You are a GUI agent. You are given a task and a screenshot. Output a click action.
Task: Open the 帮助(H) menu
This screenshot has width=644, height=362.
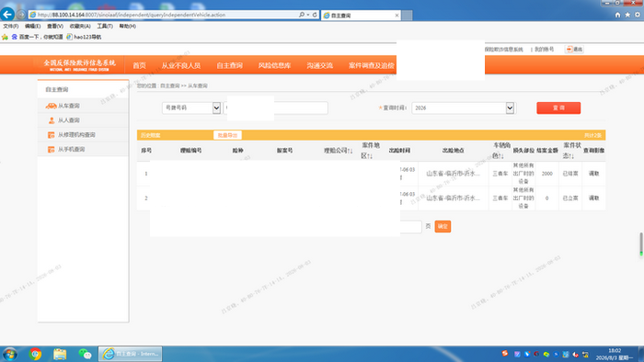coord(128,27)
